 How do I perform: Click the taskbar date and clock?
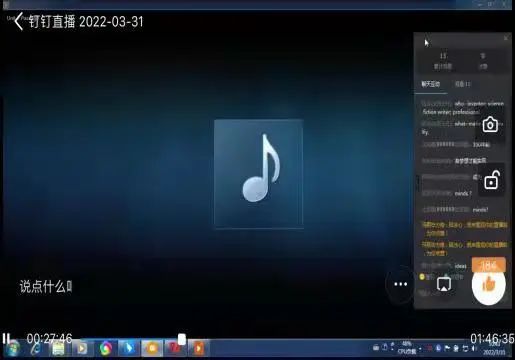point(494,349)
